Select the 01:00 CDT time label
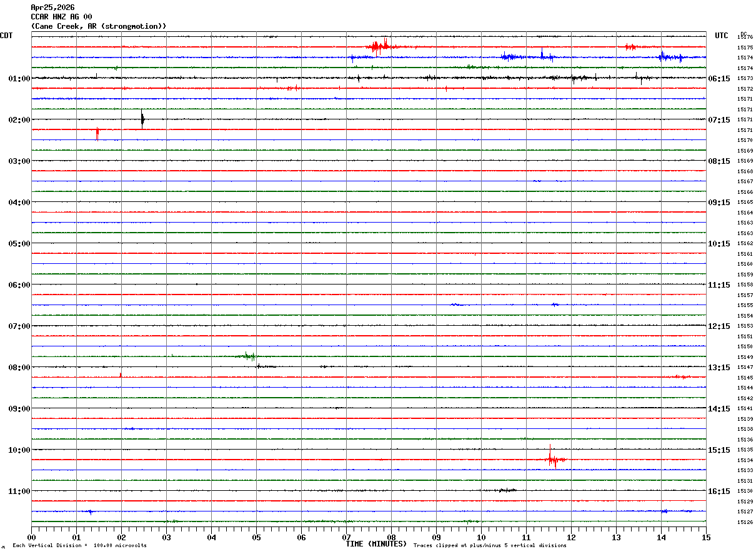 point(19,79)
